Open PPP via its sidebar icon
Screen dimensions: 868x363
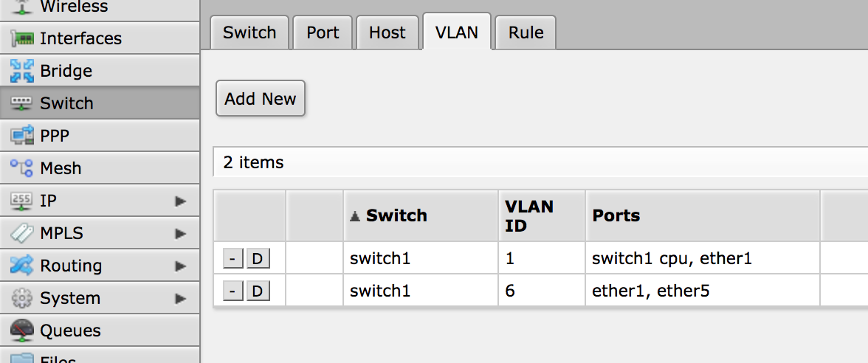[21, 136]
